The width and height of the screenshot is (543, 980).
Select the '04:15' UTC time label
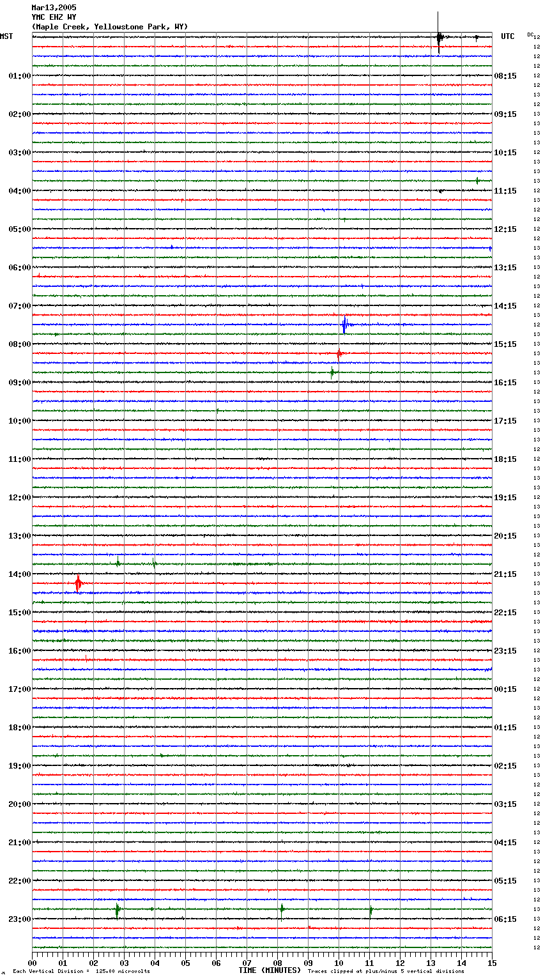click(505, 843)
